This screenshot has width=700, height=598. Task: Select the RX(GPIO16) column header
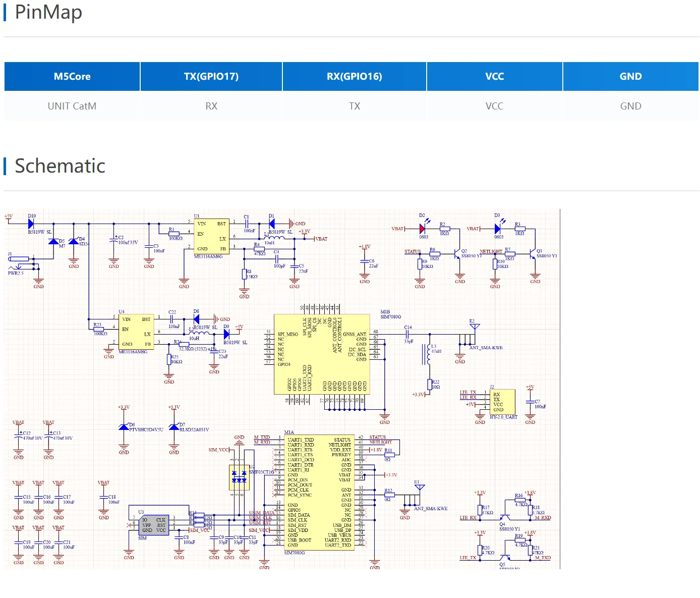(x=355, y=77)
